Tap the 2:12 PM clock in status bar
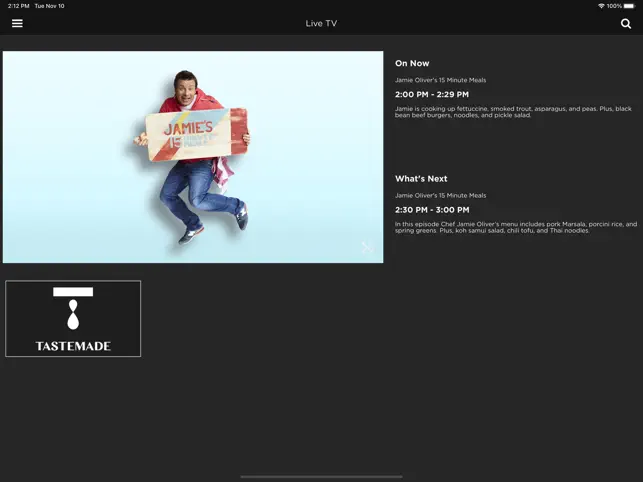Viewport: 643px width, 482px height. coord(18,6)
